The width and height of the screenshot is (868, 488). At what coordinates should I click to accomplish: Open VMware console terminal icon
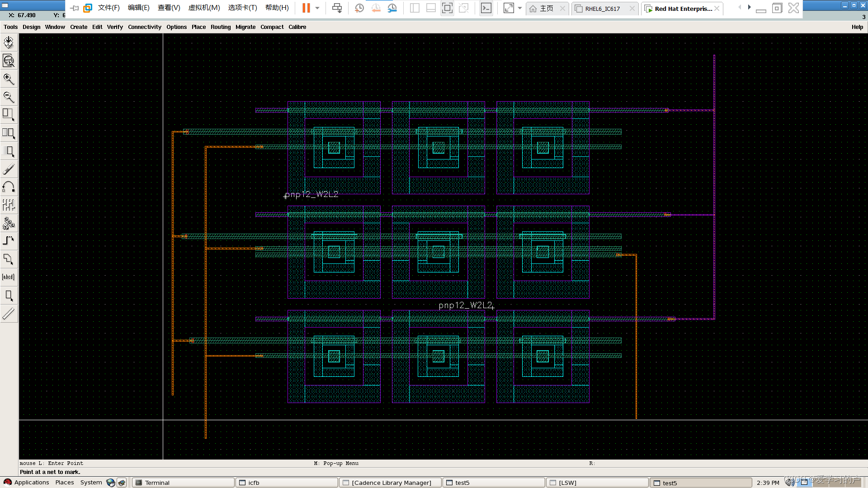(x=486, y=8)
